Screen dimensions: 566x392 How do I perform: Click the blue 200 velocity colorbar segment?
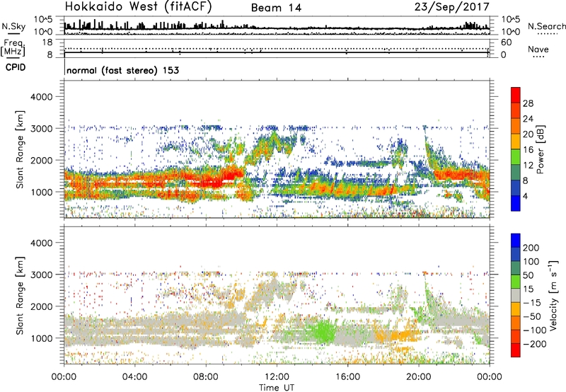coord(516,241)
